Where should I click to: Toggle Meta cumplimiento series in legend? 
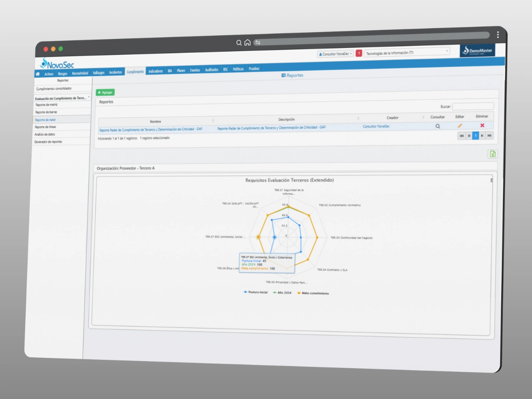[x=313, y=293]
